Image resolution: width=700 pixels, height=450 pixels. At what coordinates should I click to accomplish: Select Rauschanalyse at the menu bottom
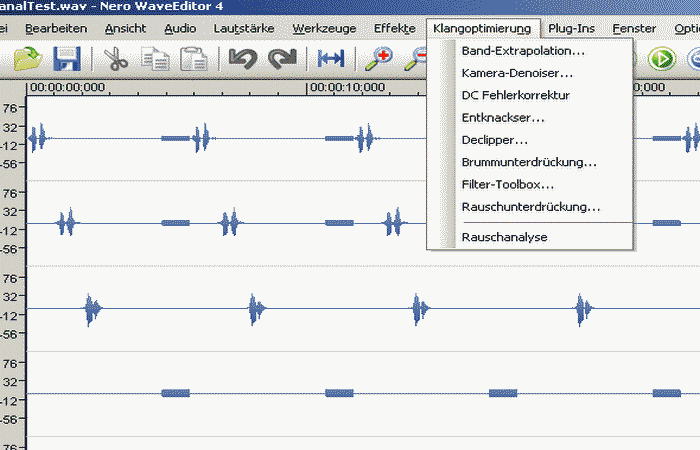click(504, 237)
